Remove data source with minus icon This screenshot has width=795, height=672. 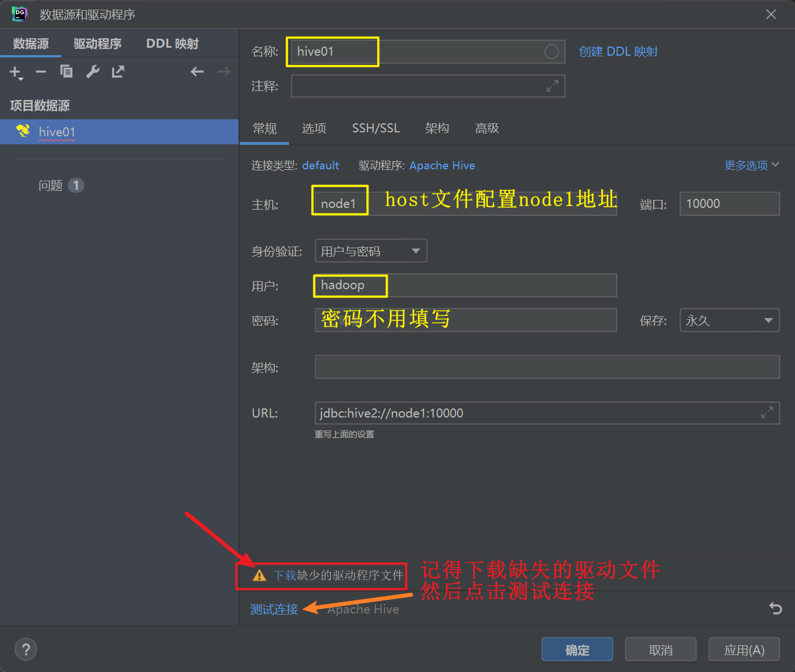pos(41,72)
